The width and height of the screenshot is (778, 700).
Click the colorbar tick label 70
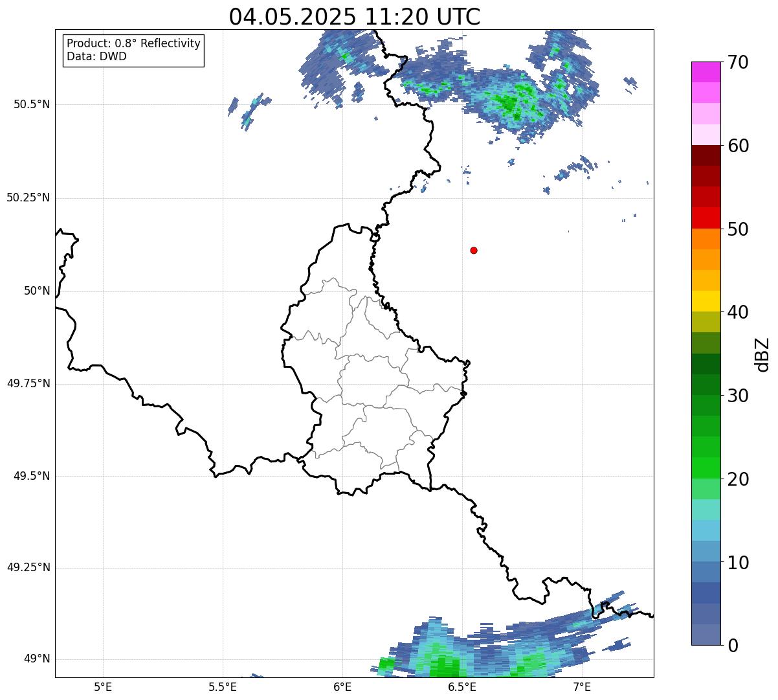coord(738,62)
